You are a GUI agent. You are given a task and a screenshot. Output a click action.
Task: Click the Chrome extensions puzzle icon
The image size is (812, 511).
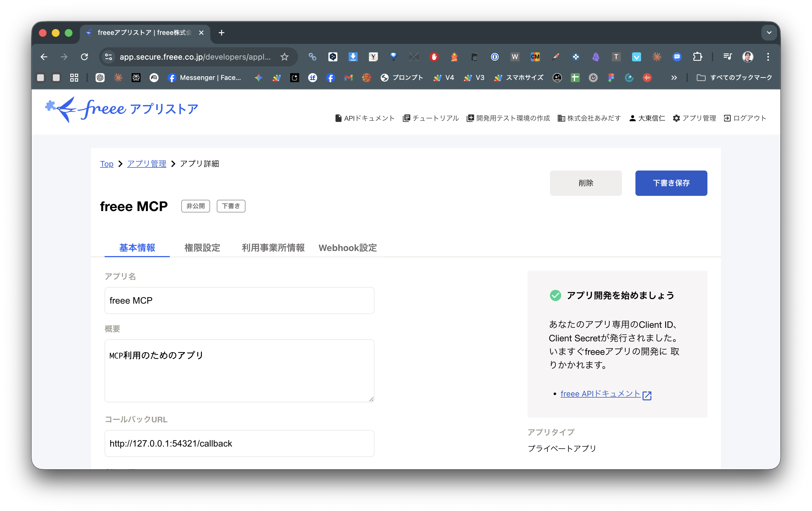point(698,57)
